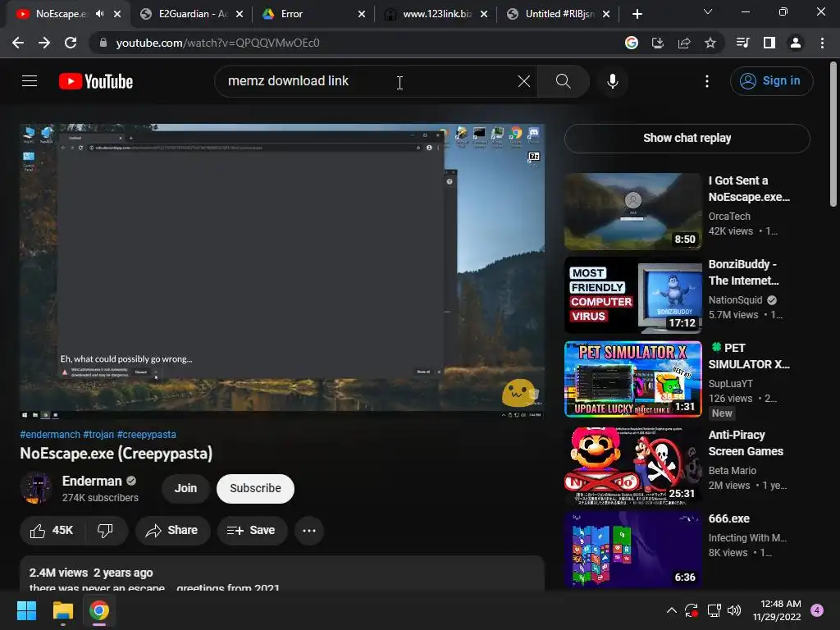Open the #trojan hashtag link
840x630 pixels.
[x=98, y=435]
